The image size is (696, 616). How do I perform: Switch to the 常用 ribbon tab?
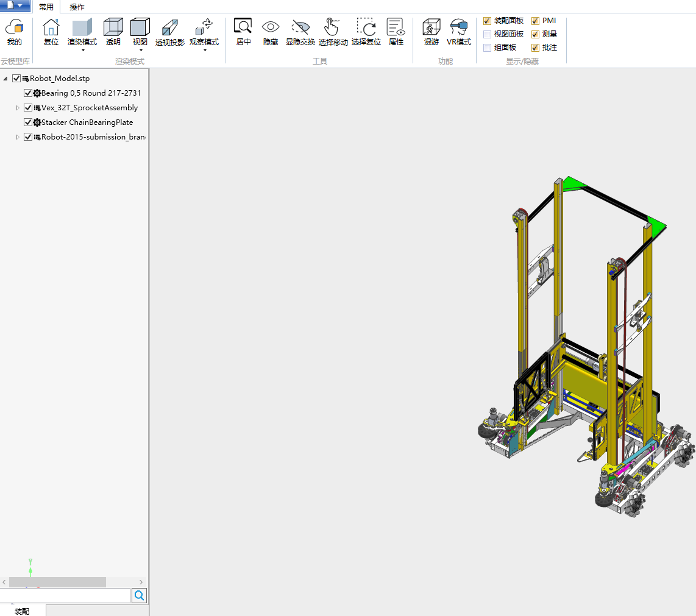click(x=46, y=7)
